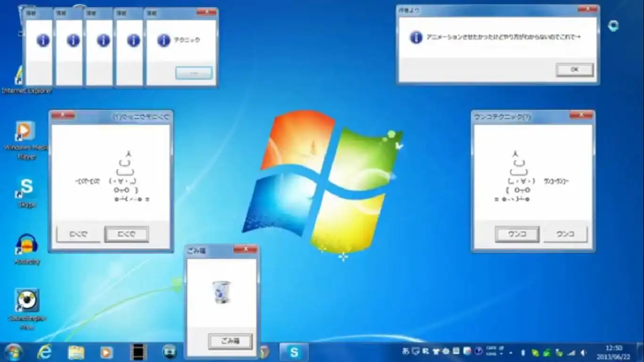Open the Windows Start menu orb
This screenshot has width=644, height=362.
[x=13, y=352]
